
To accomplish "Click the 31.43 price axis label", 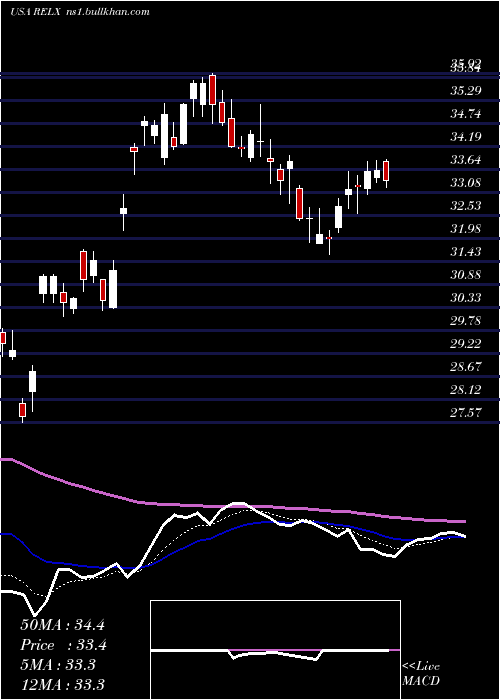I will point(466,252).
